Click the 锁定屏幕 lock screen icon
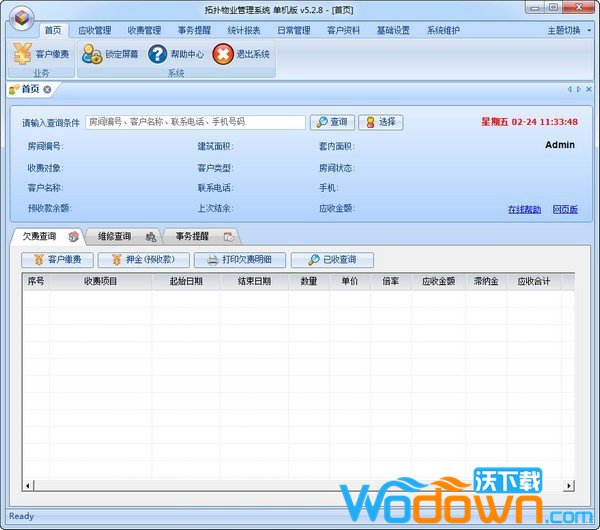600x530 pixels. pyautogui.click(x=92, y=54)
